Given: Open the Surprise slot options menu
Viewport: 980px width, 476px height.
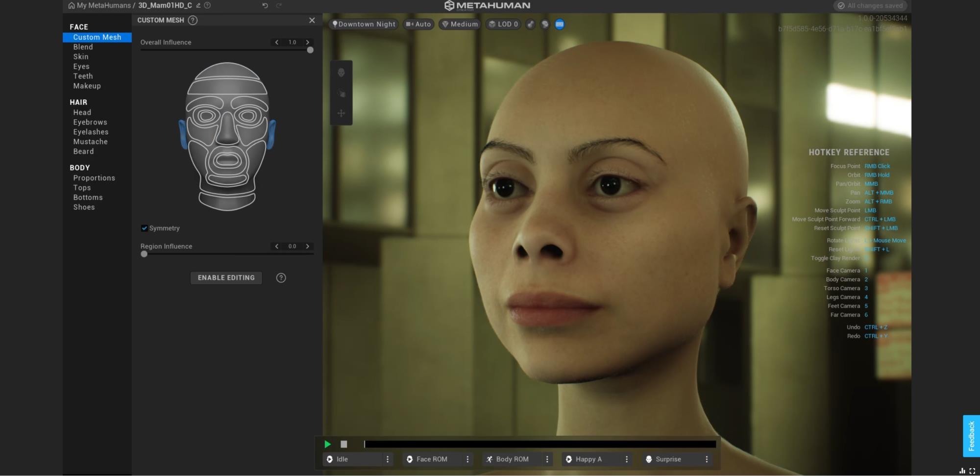Looking at the screenshot, I should pos(707,459).
